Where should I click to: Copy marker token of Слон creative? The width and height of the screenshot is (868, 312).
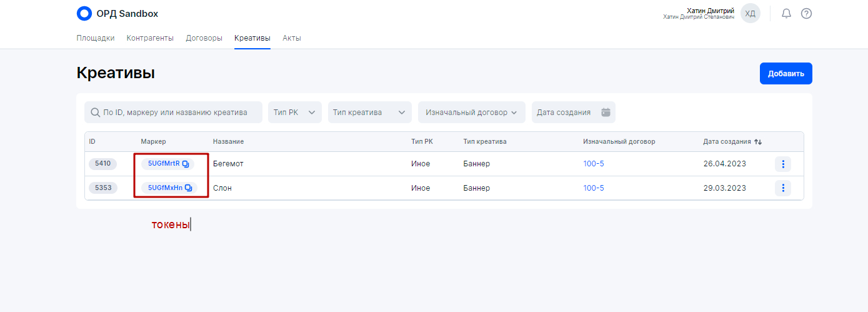click(188, 188)
